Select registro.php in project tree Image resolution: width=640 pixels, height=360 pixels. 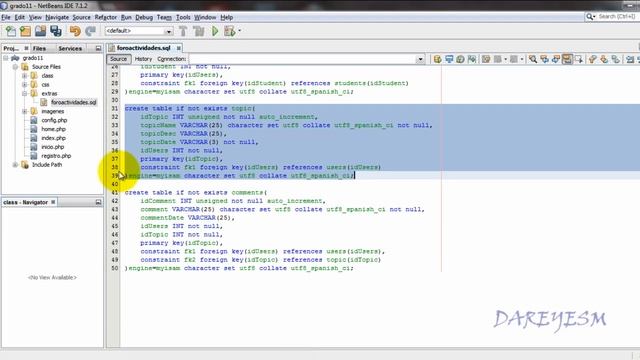coord(56,156)
